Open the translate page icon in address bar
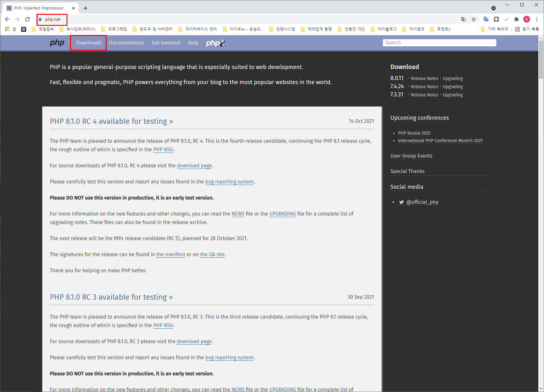Viewport: 544px width, 392px height. [464, 19]
